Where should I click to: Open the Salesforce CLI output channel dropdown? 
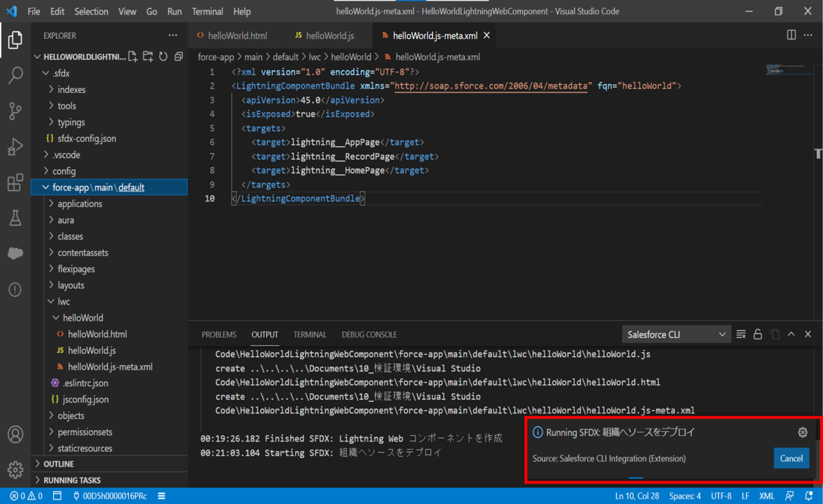[x=676, y=334]
